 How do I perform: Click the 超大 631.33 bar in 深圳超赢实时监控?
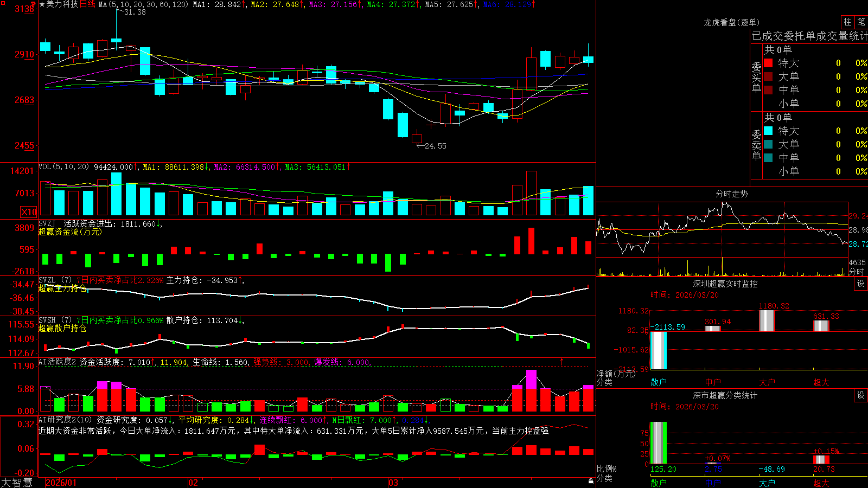tap(821, 325)
